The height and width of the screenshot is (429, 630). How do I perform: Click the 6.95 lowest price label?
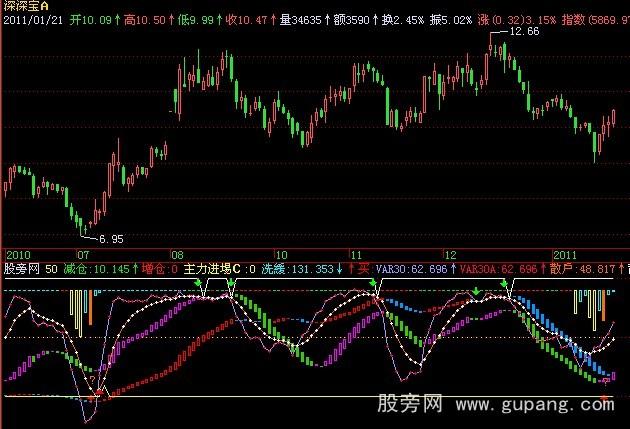pos(111,239)
